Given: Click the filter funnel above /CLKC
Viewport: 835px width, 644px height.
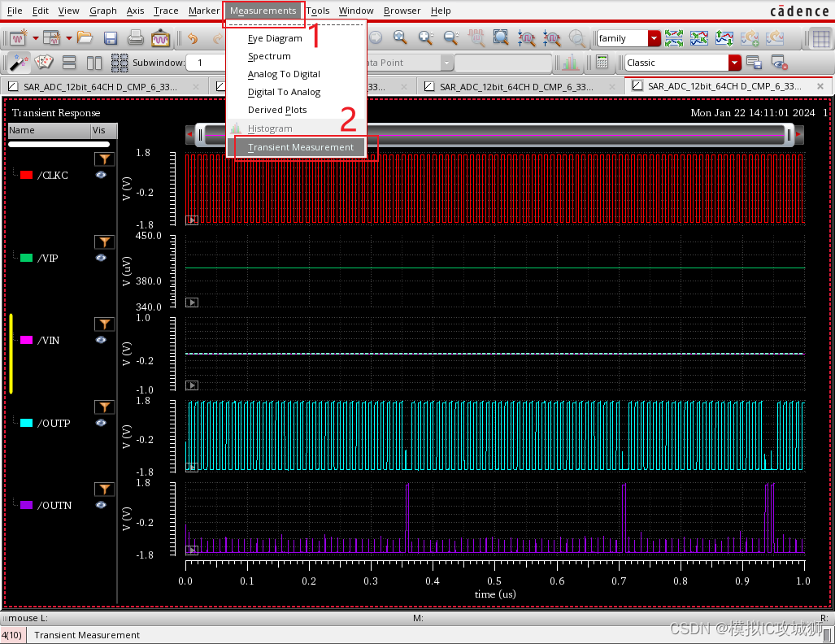Looking at the screenshot, I should click(104, 159).
